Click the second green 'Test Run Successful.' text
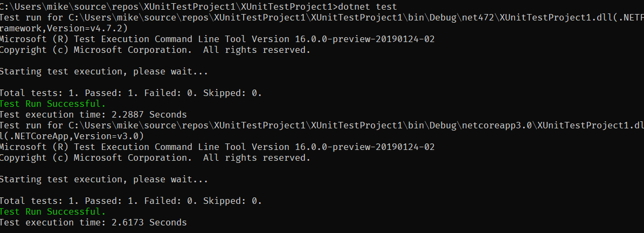 pyautogui.click(x=53, y=211)
